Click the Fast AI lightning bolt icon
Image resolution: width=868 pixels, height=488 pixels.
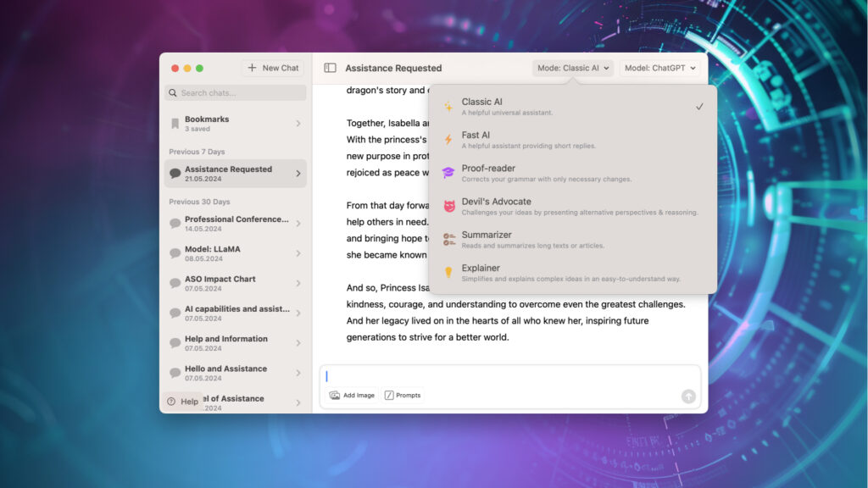(448, 140)
